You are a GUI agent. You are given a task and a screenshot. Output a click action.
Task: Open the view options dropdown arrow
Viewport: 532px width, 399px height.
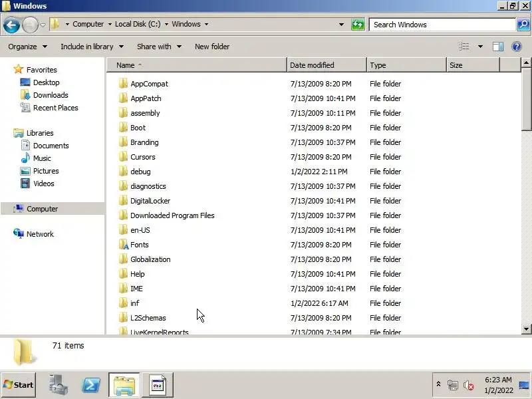(480, 47)
